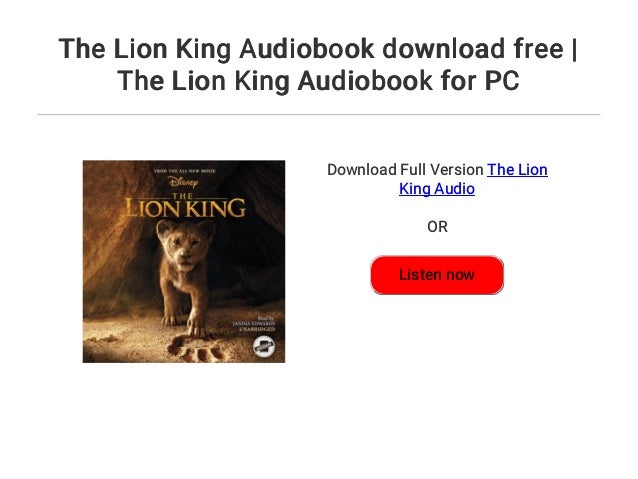Click the golden LION KING cover title
Image resolution: width=638 pixels, height=479 pixels.
tap(185, 206)
